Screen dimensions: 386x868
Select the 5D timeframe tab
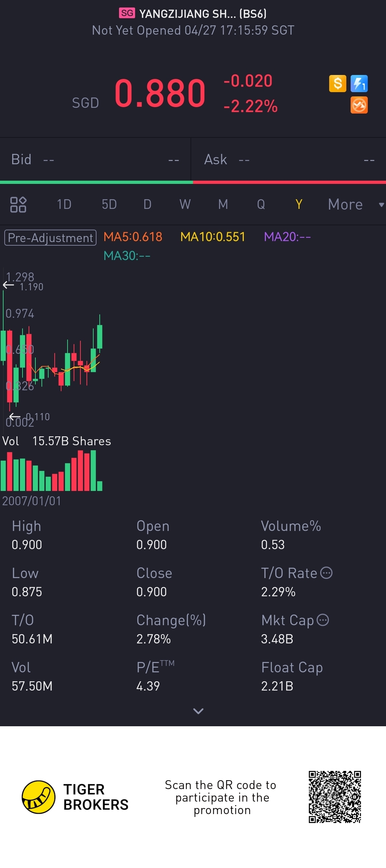109,205
